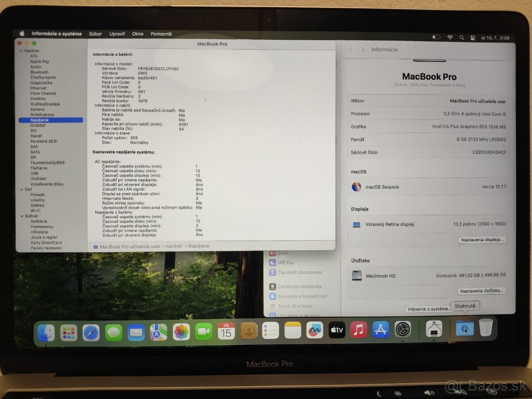Click the Wi-Fi status icon in menu bar

[x=450, y=38]
